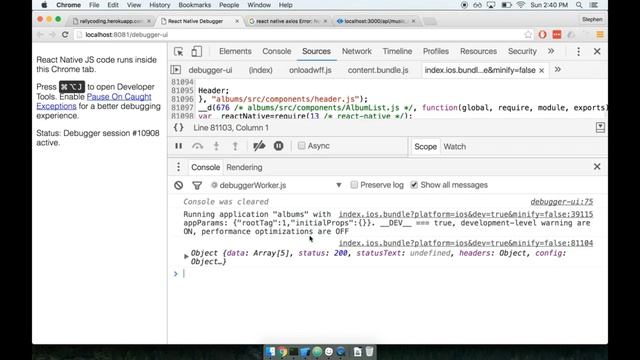Viewport: 640px width, 360px height.
Task: Open the Resources panel
Action: tap(478, 51)
